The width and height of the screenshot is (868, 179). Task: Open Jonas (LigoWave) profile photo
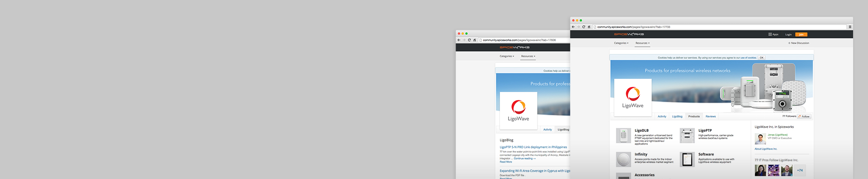(x=760, y=139)
